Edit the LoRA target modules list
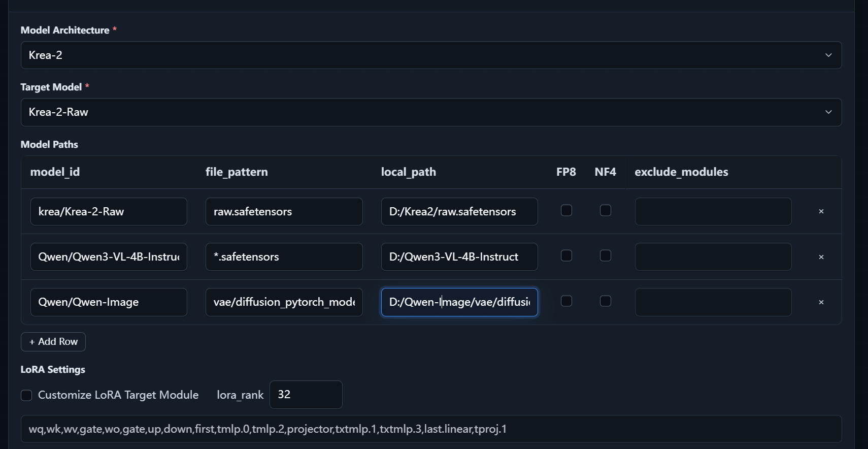This screenshot has height=449, width=868. pos(431,429)
